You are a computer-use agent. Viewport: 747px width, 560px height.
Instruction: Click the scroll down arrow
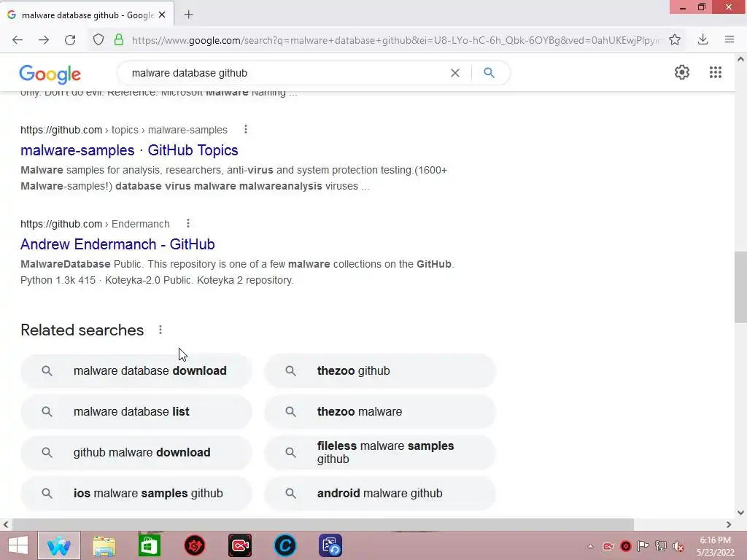coord(740,513)
